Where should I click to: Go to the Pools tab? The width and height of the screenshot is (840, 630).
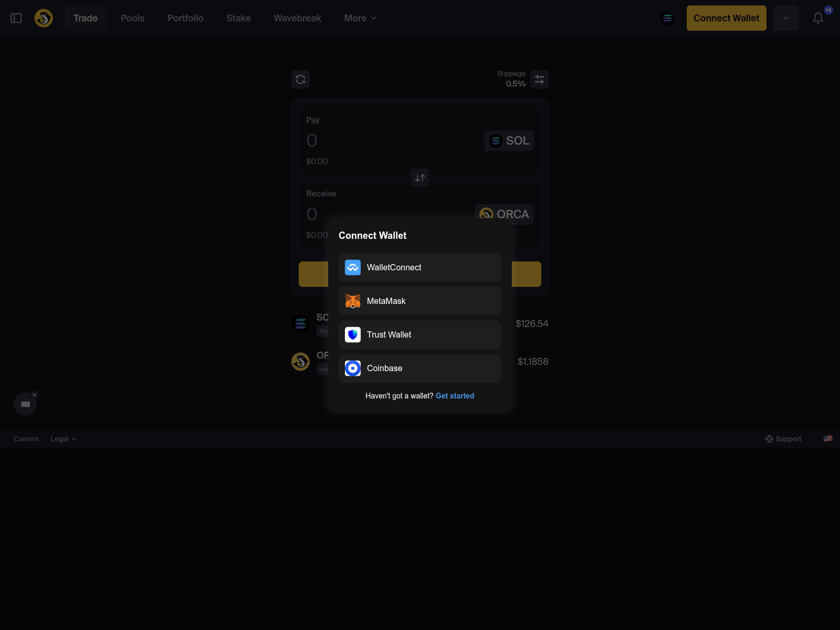pyautogui.click(x=132, y=18)
